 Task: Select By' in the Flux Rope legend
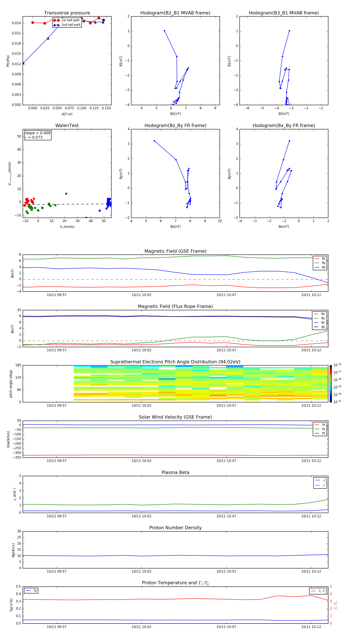[x=320, y=318]
